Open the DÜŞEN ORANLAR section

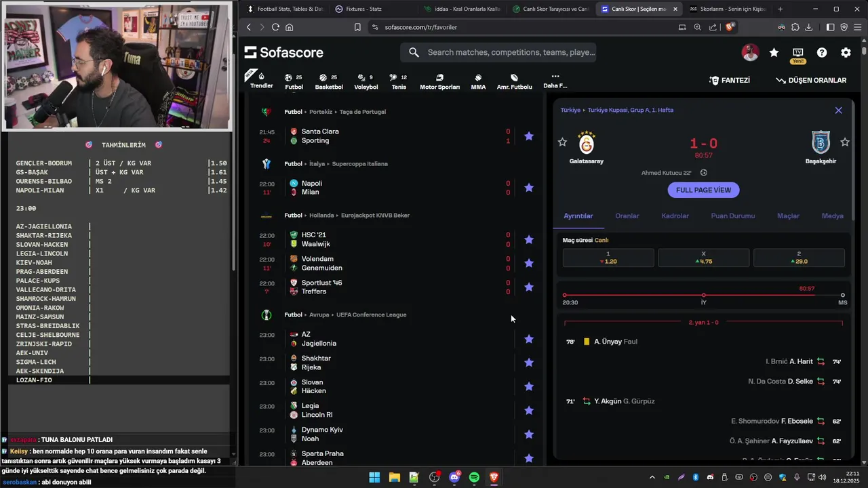coord(811,80)
